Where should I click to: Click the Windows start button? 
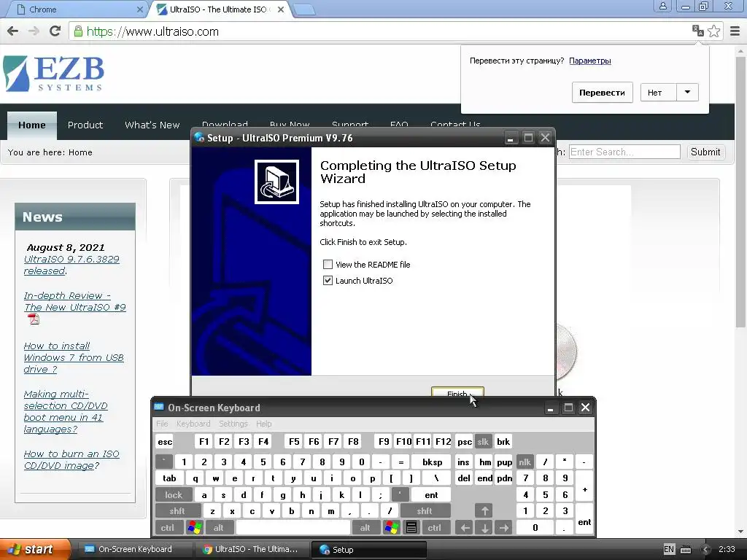tap(36, 550)
